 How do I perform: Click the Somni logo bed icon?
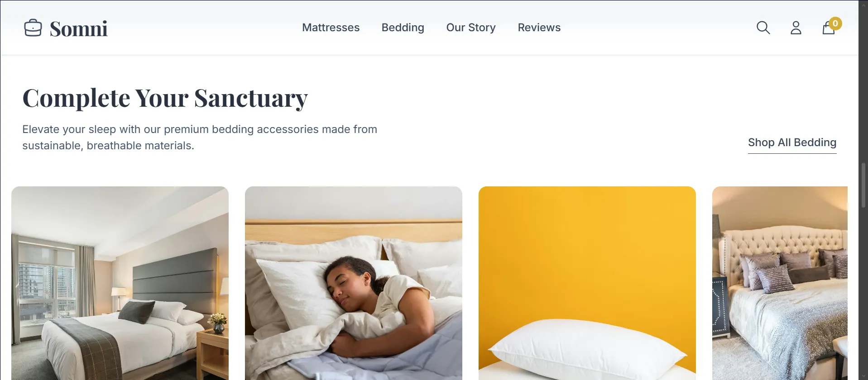tap(33, 28)
